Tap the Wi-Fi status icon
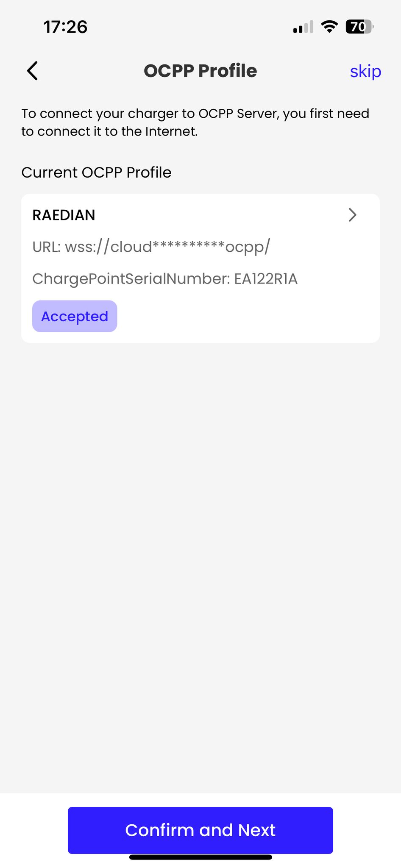401x868 pixels. pyautogui.click(x=329, y=27)
